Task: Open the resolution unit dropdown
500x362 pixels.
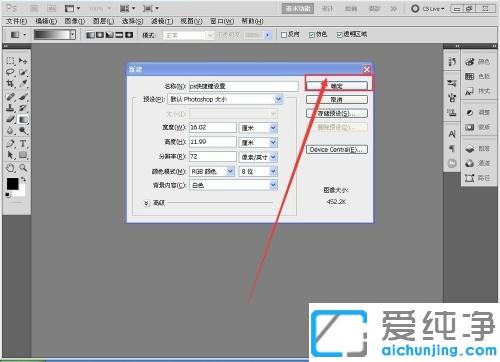Action: pyautogui.click(x=258, y=157)
